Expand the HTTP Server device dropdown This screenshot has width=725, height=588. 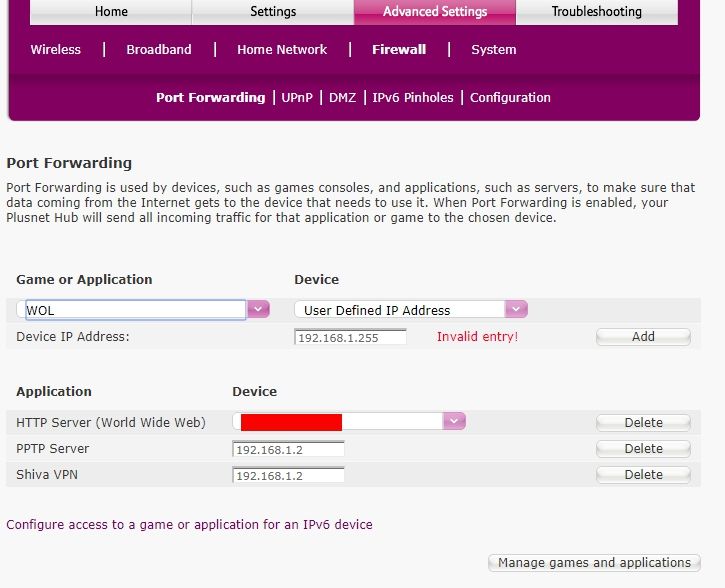coord(455,422)
